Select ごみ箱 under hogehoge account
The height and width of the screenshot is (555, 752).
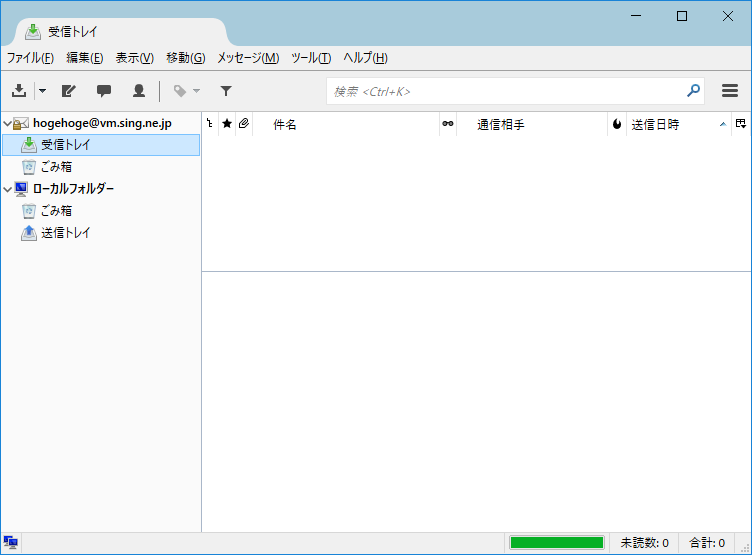point(56,167)
